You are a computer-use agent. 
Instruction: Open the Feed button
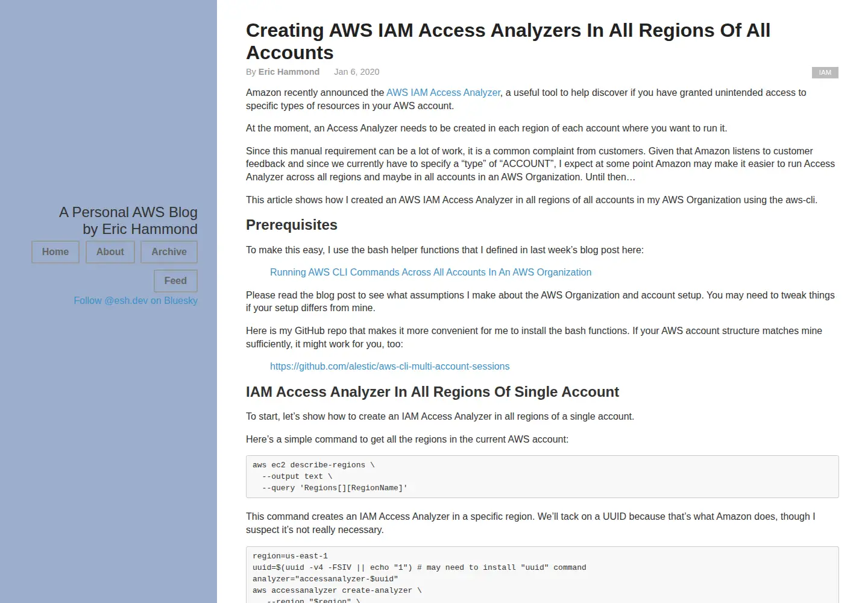[x=175, y=281]
